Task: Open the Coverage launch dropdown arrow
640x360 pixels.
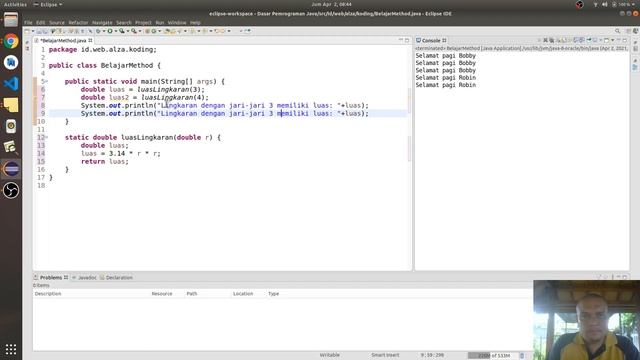Action: click(x=128, y=31)
